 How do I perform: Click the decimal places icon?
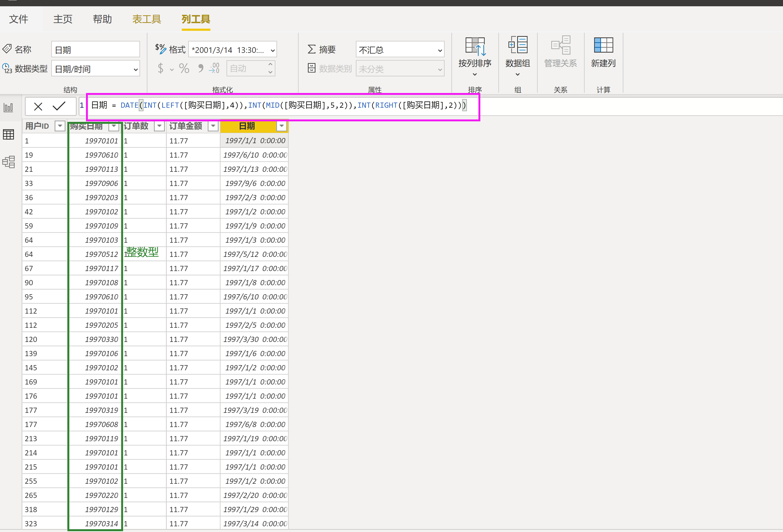click(214, 68)
